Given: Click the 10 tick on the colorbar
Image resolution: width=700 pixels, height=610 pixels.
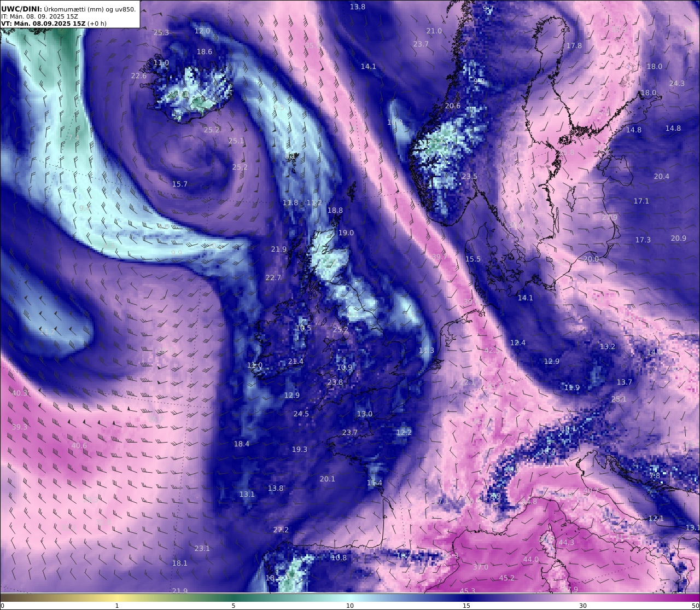Looking at the screenshot, I should point(350,606).
